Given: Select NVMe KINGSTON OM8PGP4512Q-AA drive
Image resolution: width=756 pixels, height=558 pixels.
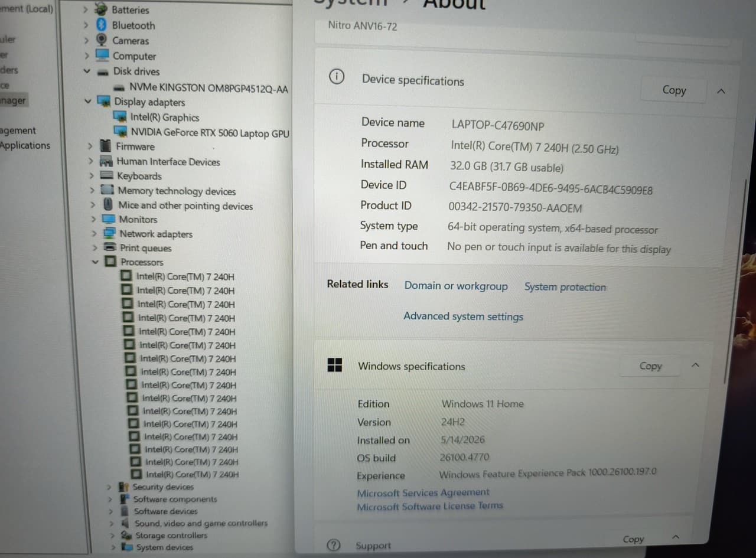Looking at the screenshot, I should coord(208,88).
